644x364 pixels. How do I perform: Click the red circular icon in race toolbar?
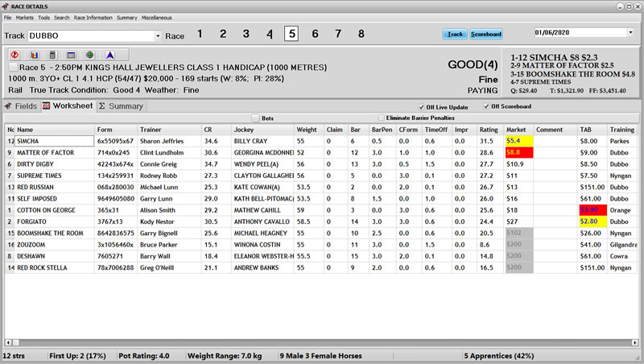tap(16, 54)
